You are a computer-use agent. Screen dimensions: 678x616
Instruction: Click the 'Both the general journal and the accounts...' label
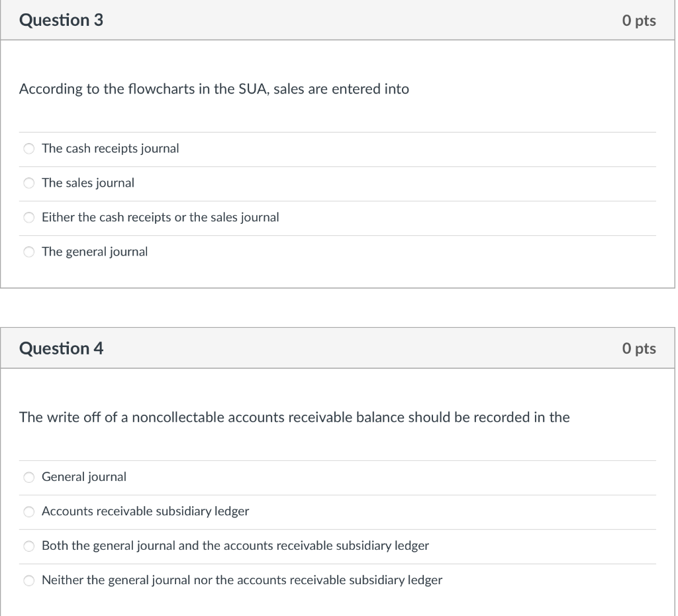point(235,546)
